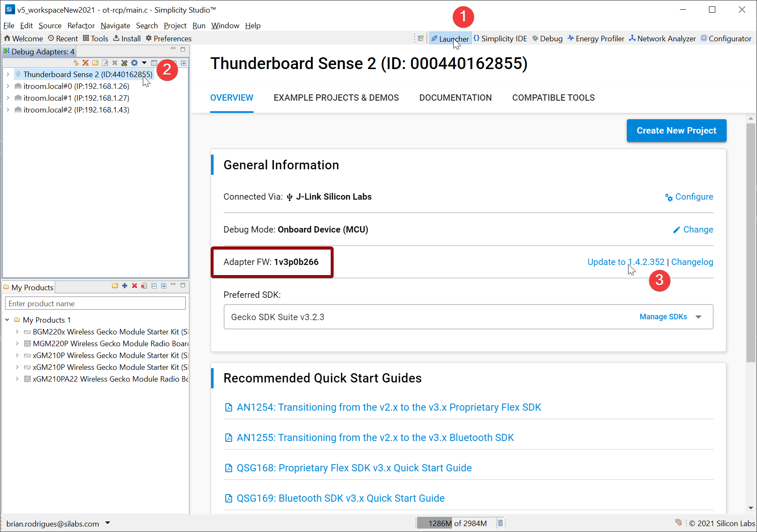Go to the Welcome page
757x532 pixels.
(x=24, y=38)
